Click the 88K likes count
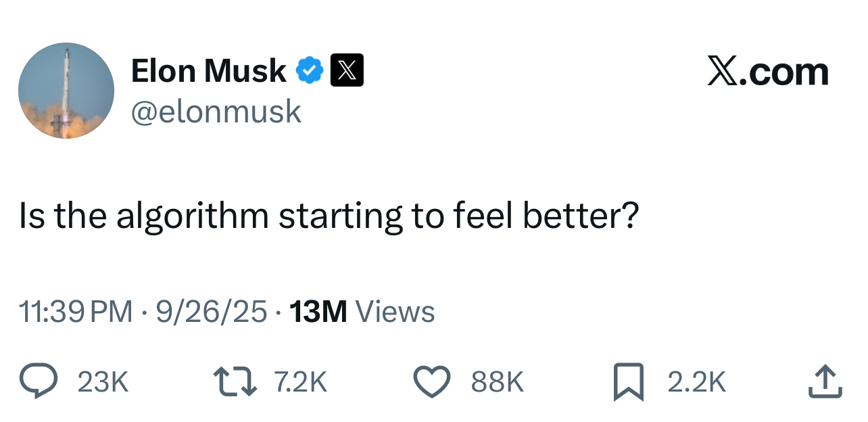868x422 pixels. 498,383
